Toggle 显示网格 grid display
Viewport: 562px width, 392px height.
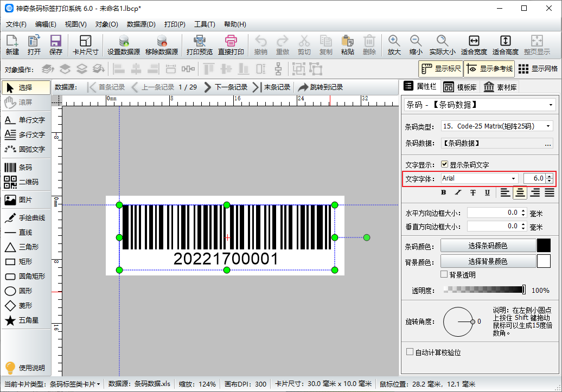538,69
